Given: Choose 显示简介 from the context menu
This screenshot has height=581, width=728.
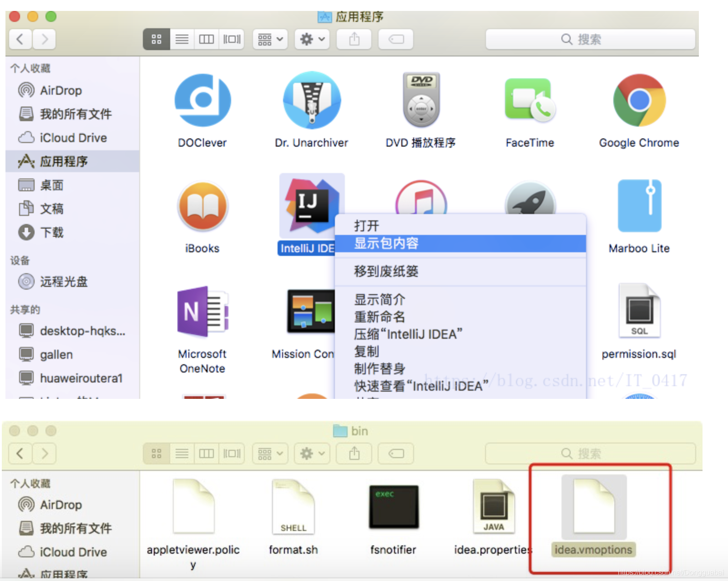Looking at the screenshot, I should click(460, 300).
